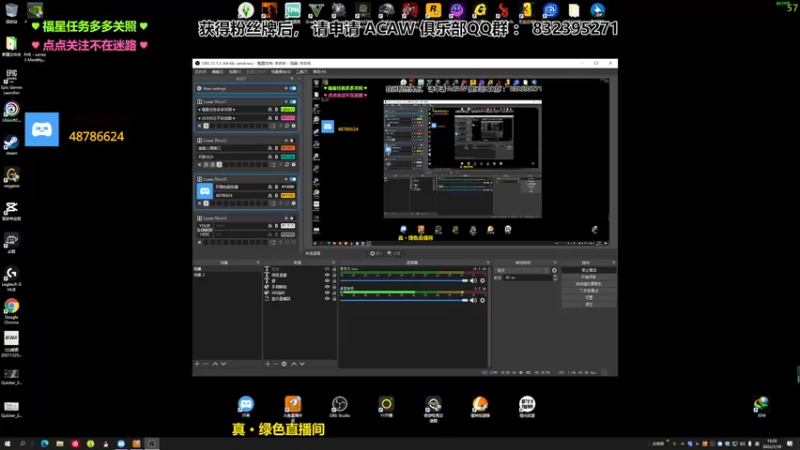Click the blue logo thumbnail in Lower Third 3
This screenshot has height=450, width=800.
(205, 191)
